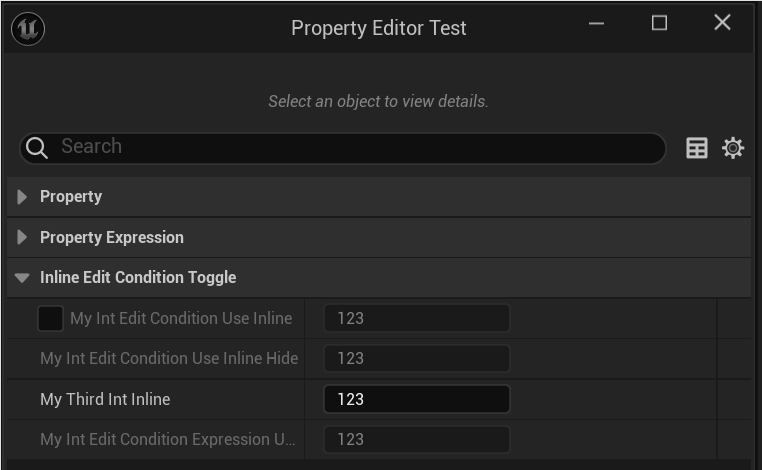Collapse the Inline Edit Condition Toggle section

22,278
